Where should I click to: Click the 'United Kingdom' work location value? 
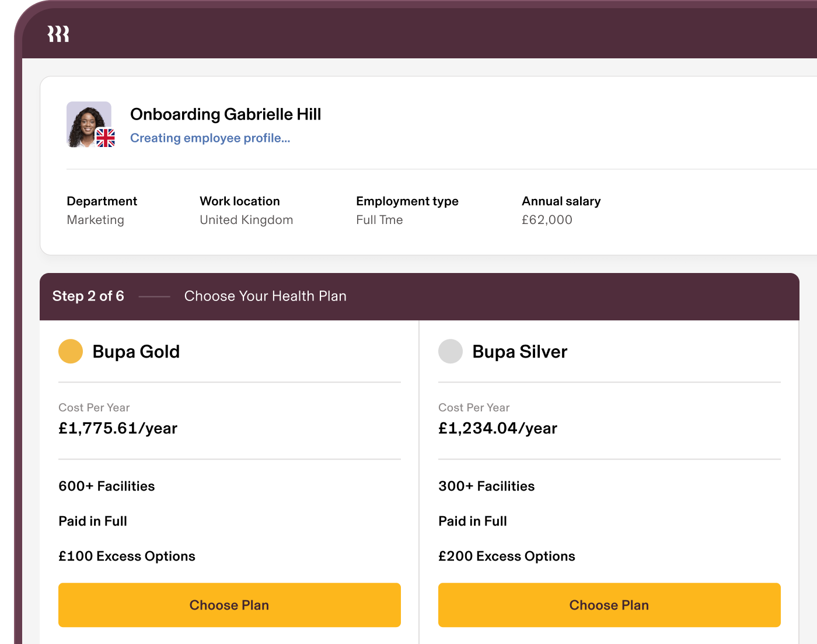(x=246, y=220)
